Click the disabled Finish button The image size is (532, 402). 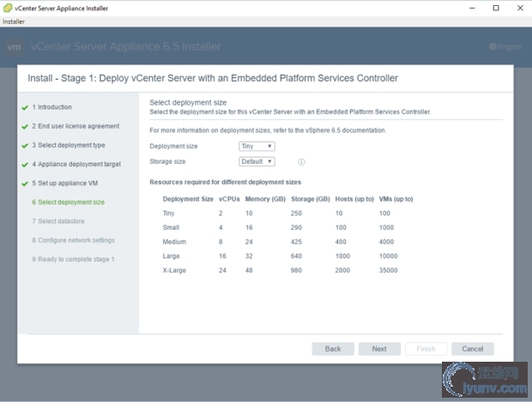pos(426,349)
